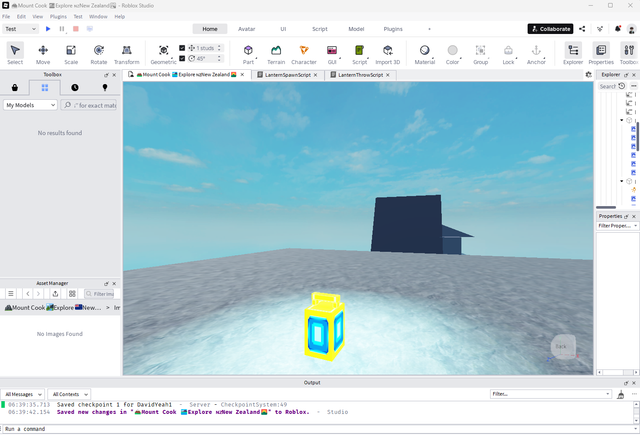Click the Group tool
This screenshot has width=640, height=437.
(x=480, y=53)
